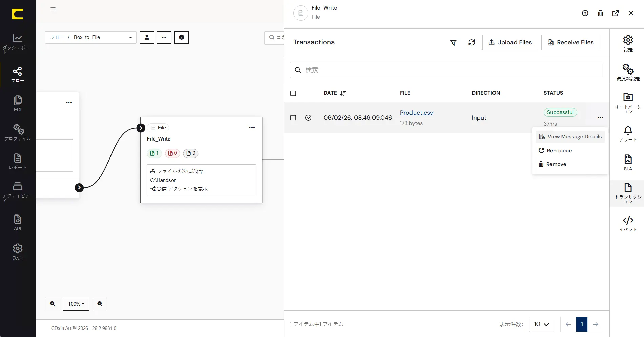Open the レポート sidebar item
The image size is (644, 337).
18,162
